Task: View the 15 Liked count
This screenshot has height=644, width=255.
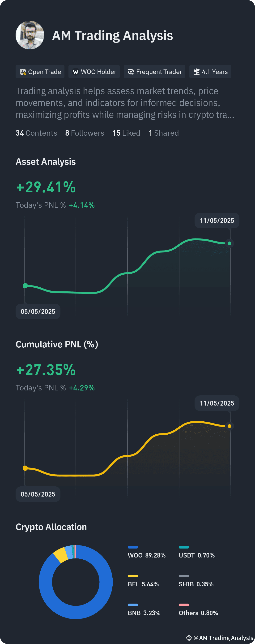Action: coord(126,133)
